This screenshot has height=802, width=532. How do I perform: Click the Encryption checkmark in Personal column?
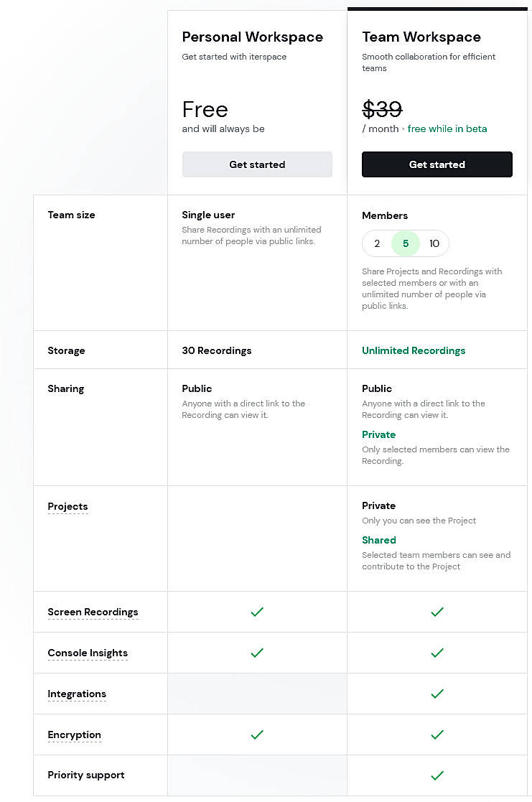(x=257, y=735)
